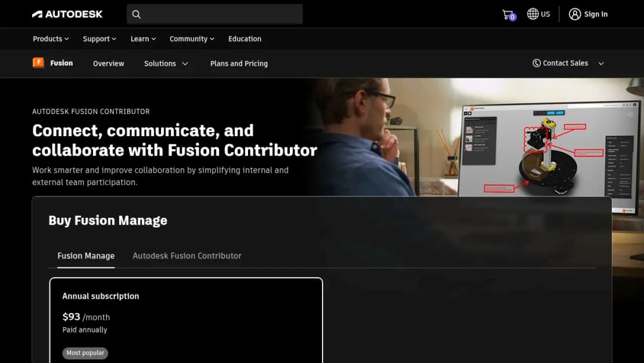Open the Products dropdown menu

point(51,39)
